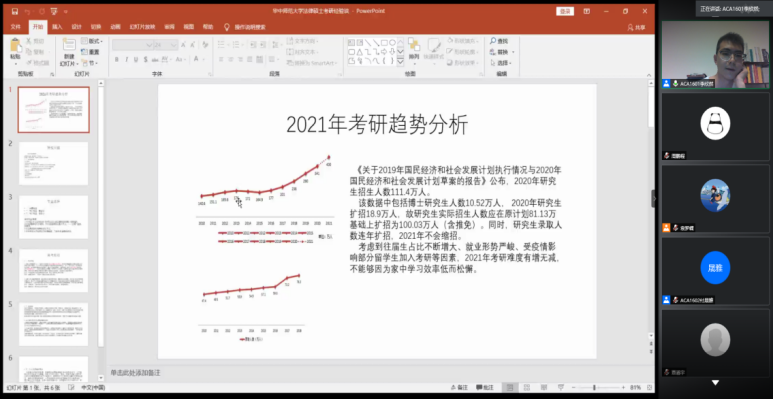Toggle the Notes (备注) pane button
Image resolution: width=773 pixels, height=399 pixels.
coord(459,388)
